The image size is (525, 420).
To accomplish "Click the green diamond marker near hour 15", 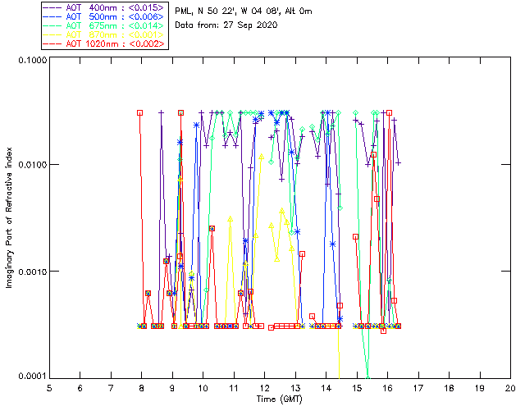I will pos(356,113).
